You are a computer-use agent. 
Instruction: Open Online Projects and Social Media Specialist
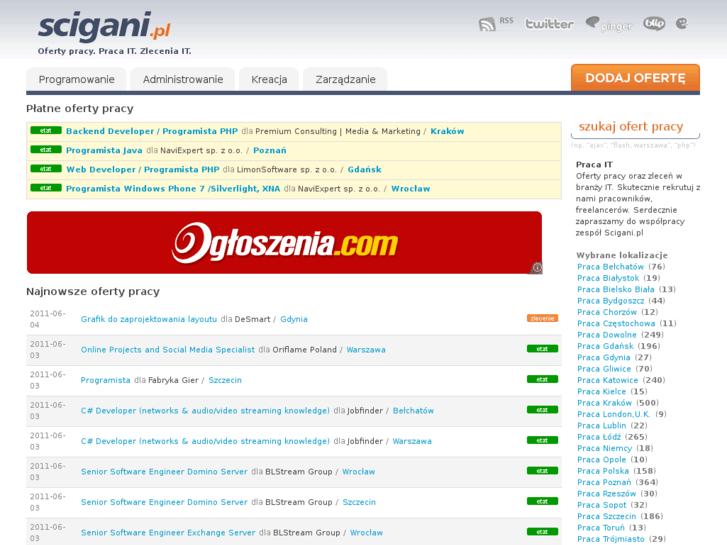pyautogui.click(x=168, y=350)
